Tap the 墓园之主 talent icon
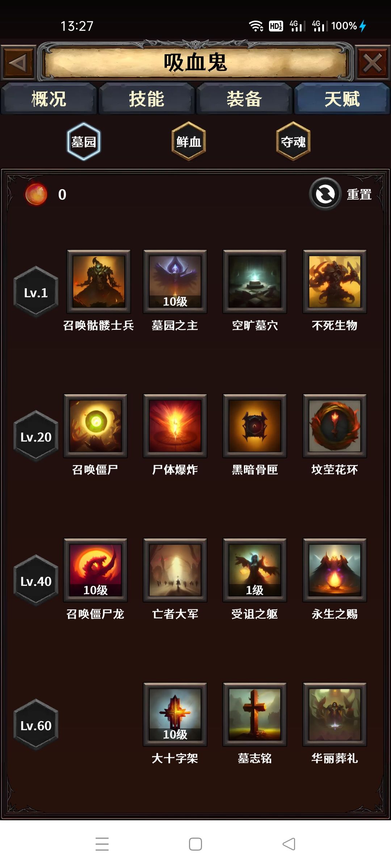The width and height of the screenshot is (391, 868). [175, 281]
